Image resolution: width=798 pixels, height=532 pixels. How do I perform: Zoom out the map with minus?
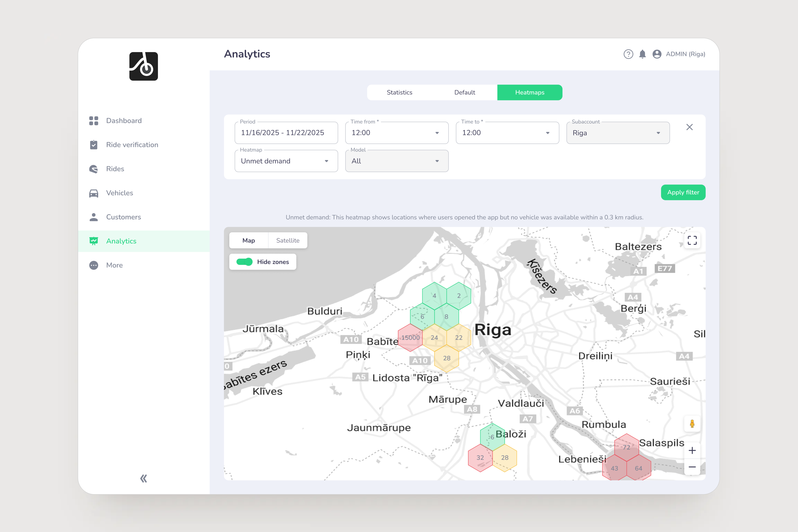coord(692,467)
